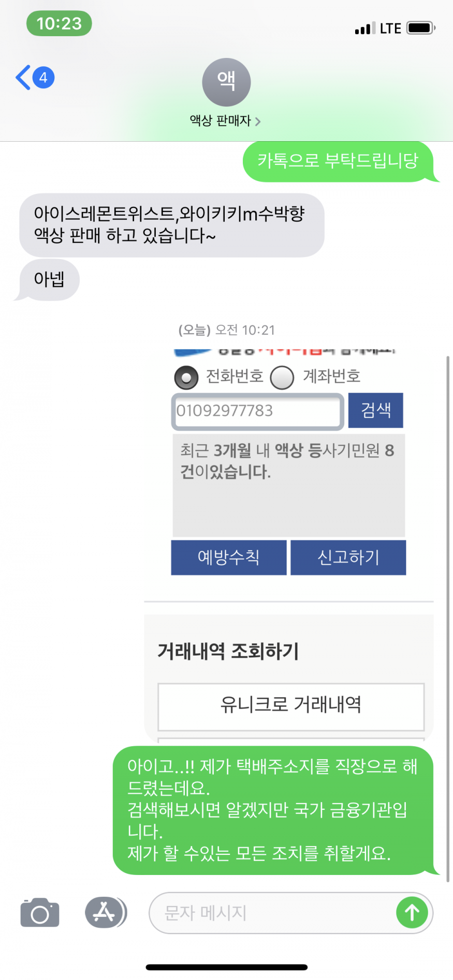
Task: Open the 신고하기 tab
Action: [348, 557]
